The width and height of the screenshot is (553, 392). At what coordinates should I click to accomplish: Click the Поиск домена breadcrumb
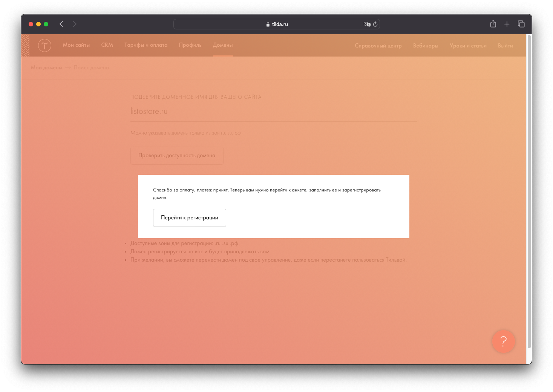91,67
